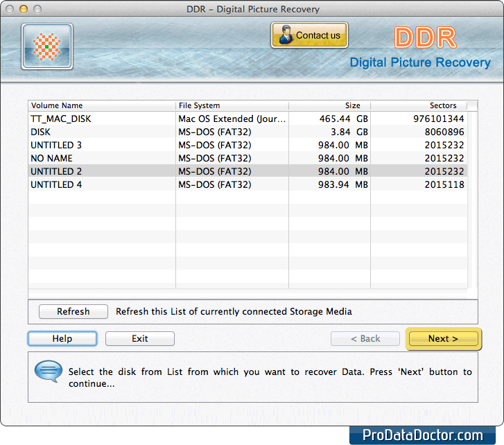Click the 976101344 sectors value
The height and width of the screenshot is (445, 504).
click(x=438, y=119)
